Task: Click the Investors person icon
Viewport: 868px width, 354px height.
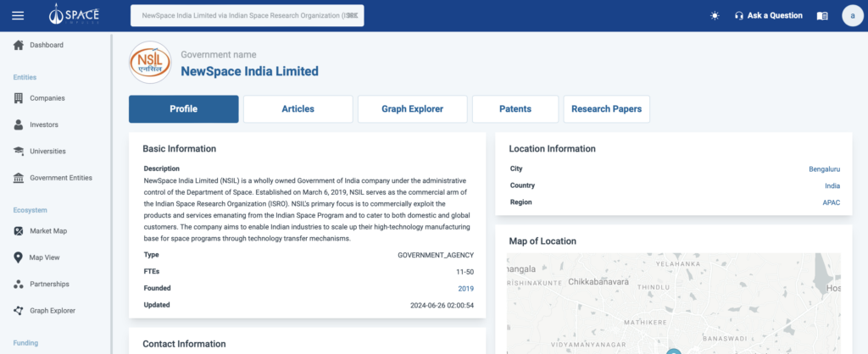Action: [19, 124]
